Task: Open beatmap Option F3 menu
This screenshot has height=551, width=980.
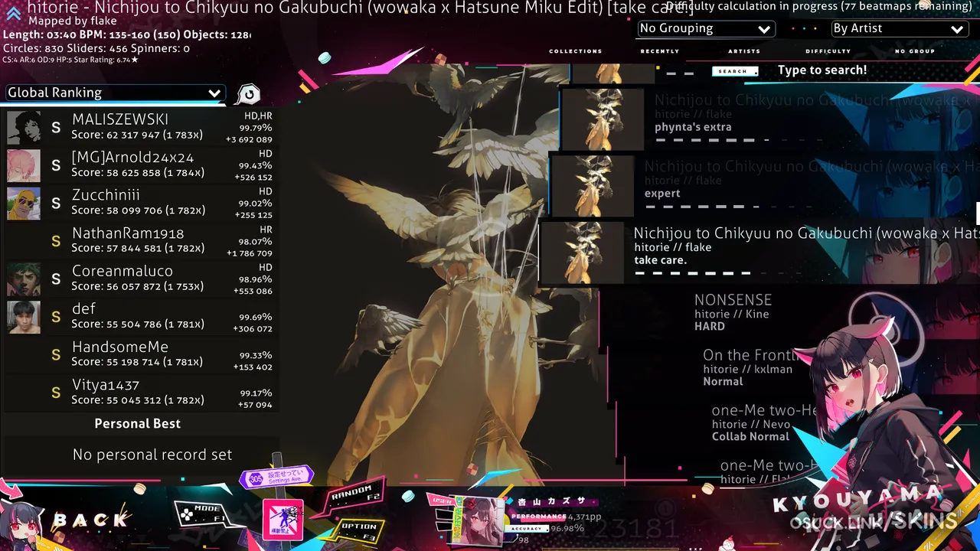Action: (358, 529)
